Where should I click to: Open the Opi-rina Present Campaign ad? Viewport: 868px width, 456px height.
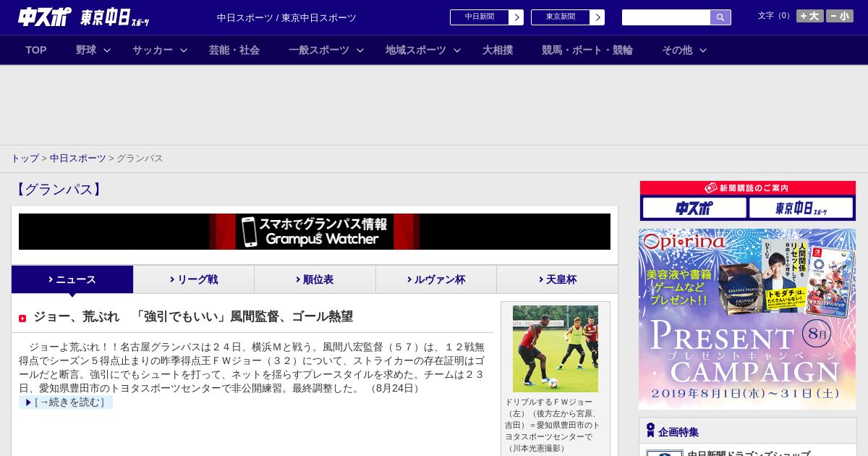(747, 319)
